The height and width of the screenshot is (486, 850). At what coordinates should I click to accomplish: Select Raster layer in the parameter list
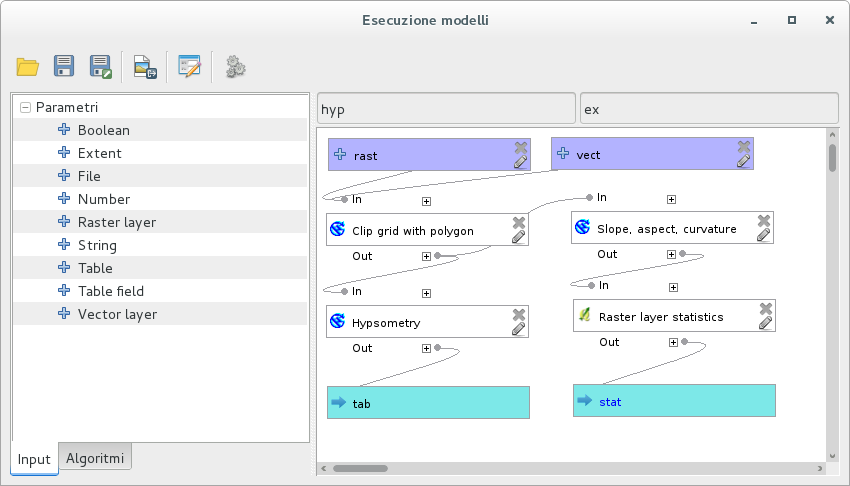click(x=116, y=222)
